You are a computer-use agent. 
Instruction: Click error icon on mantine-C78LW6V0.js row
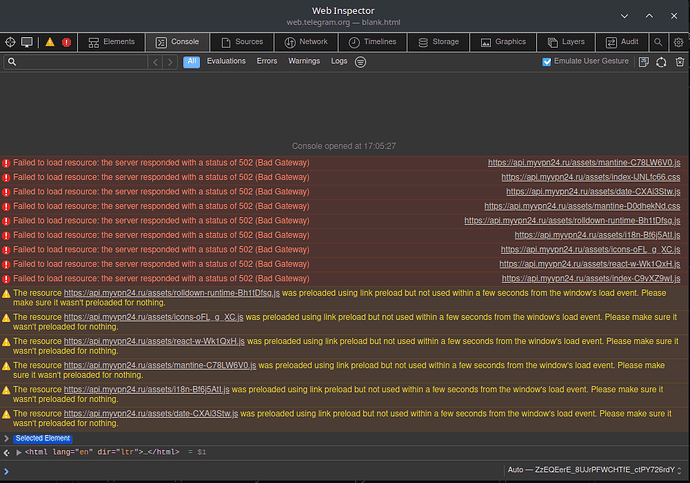pos(6,163)
